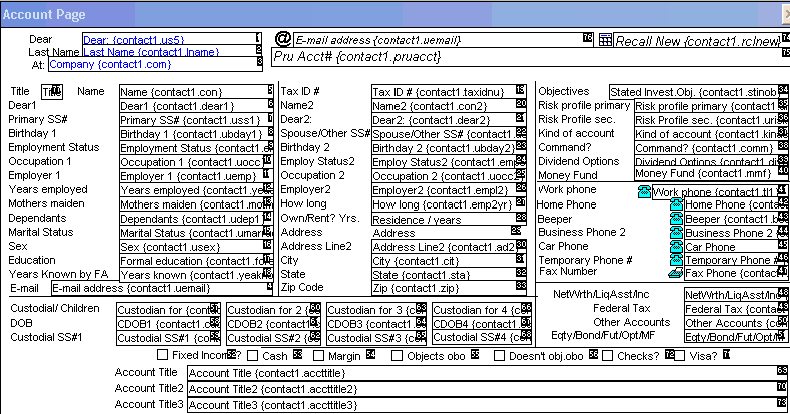Viewport: 790px width, 414px height.
Task: Click the @ e-mail icon
Action: (x=282, y=38)
